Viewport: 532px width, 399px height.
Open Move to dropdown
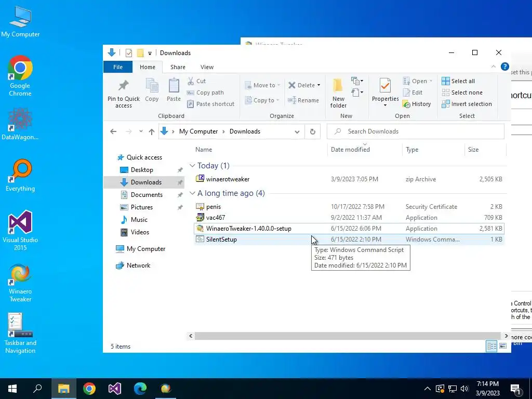(x=262, y=85)
